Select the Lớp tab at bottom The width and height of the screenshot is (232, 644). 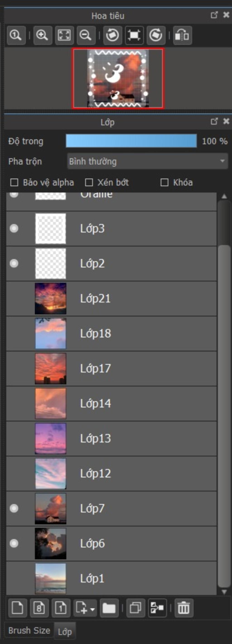[65, 632]
